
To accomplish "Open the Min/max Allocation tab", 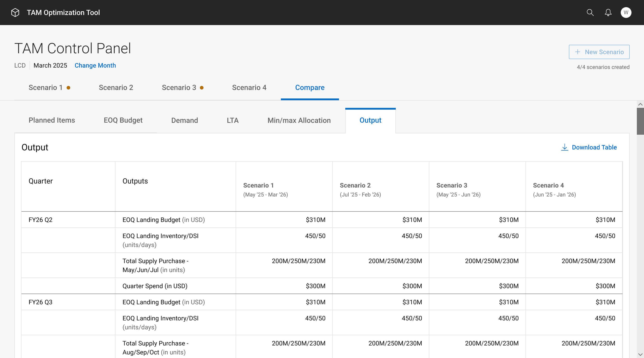I will point(299,120).
